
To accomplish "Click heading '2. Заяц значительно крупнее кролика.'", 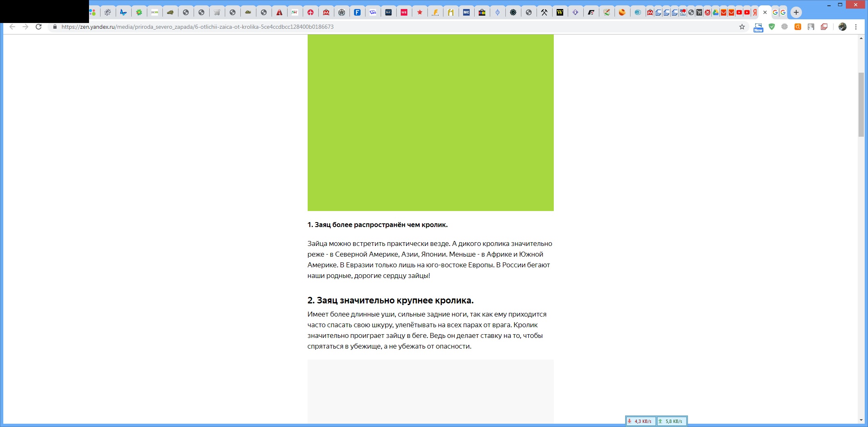I will (x=391, y=300).
